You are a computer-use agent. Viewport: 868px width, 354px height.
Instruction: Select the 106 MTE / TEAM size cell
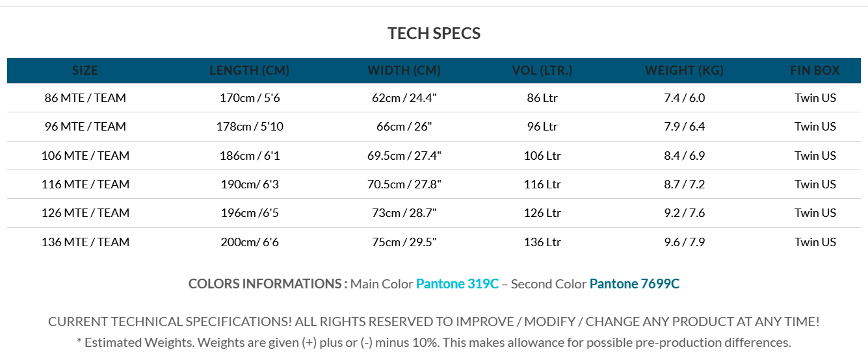tap(85, 156)
